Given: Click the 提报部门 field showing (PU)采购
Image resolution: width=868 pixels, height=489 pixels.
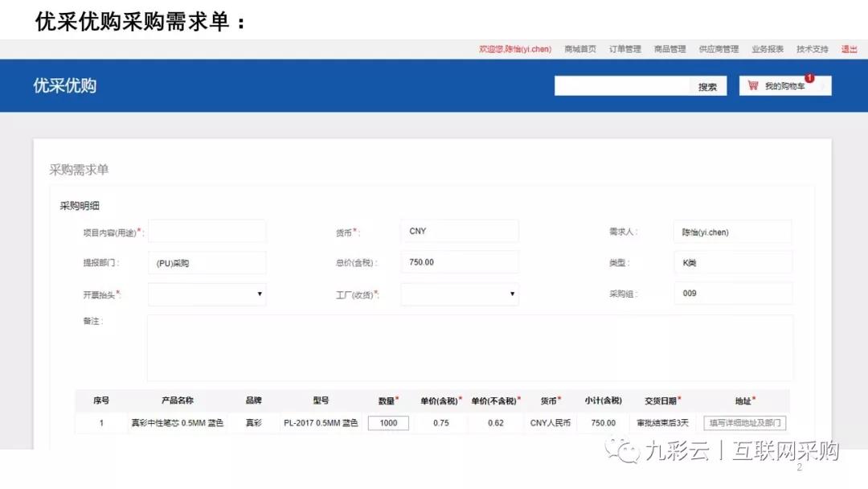Looking at the screenshot, I should (x=207, y=263).
